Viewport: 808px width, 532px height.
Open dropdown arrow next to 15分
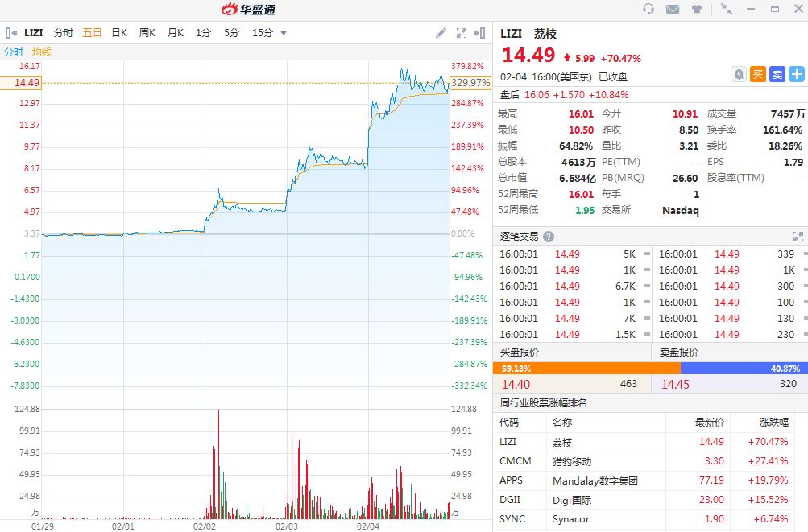click(284, 33)
